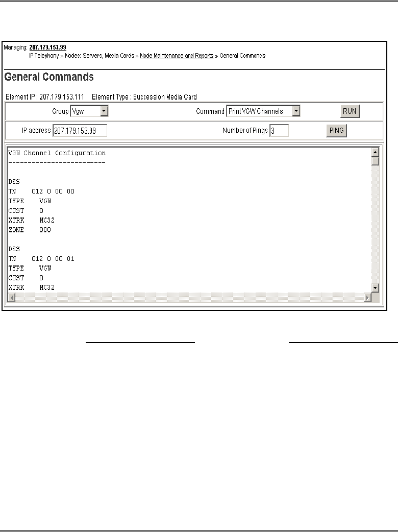
Task: Click 'Element Type : Succession Media Card' text
Action: pyautogui.click(x=144, y=97)
